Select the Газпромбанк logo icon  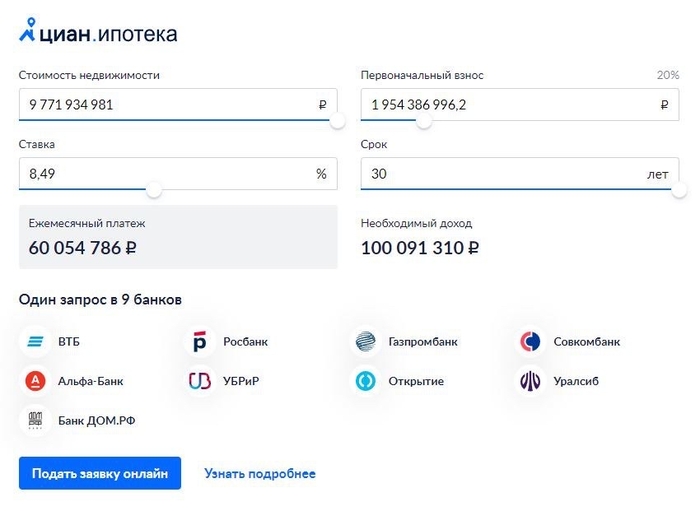point(366,342)
